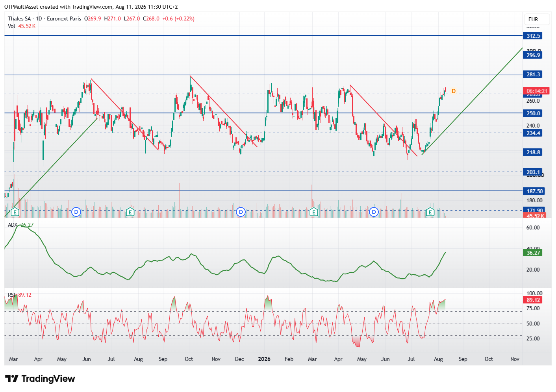Select the dividend marker between May and Jun 2026
The width and height of the screenshot is (556, 392).
pos(374,213)
